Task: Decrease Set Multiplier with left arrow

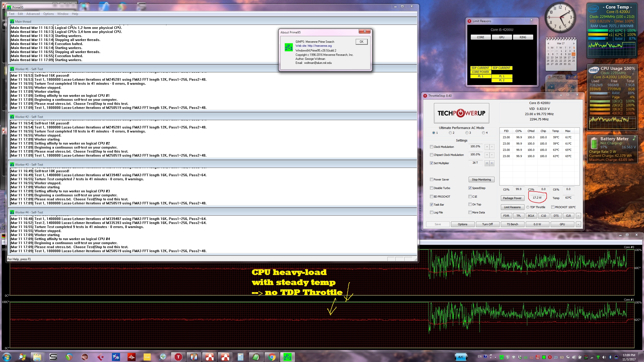Action: (487, 163)
